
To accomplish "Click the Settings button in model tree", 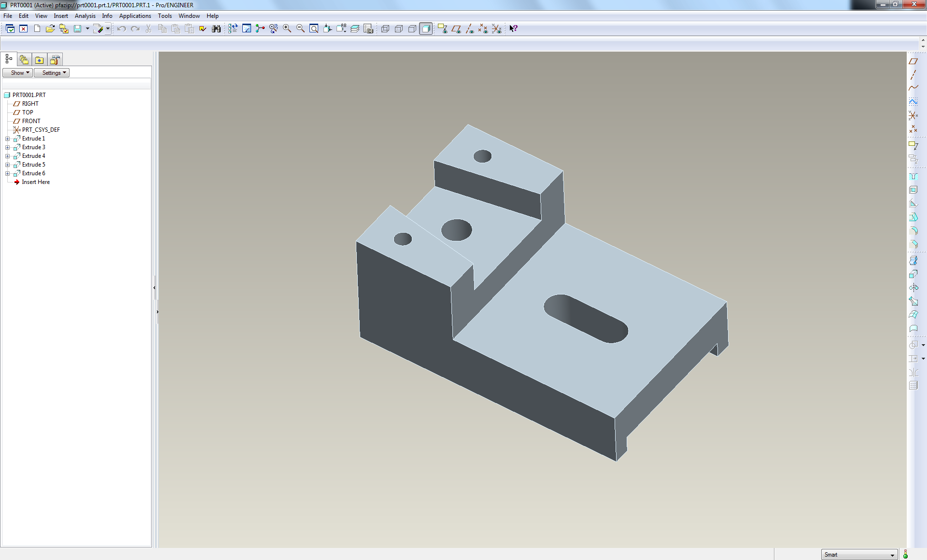I will point(52,73).
